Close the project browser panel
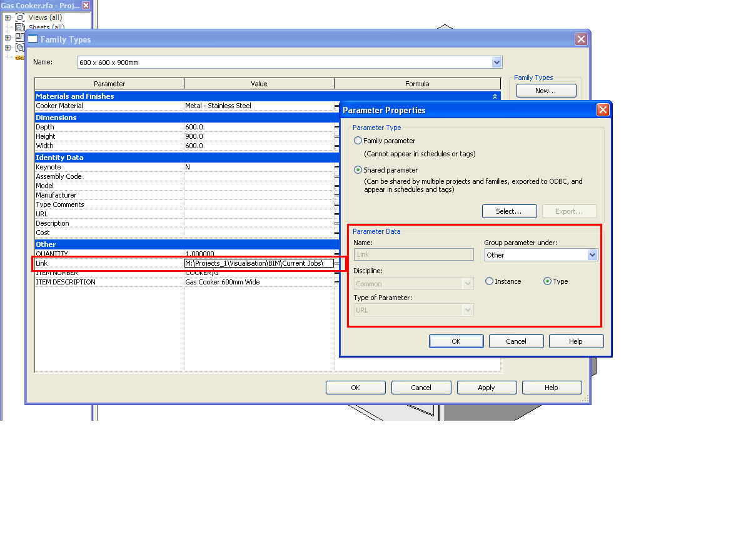Image resolution: width=756 pixels, height=542 pixels. pyautogui.click(x=86, y=5)
